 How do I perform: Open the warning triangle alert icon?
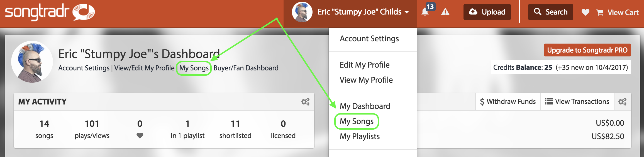point(445,12)
